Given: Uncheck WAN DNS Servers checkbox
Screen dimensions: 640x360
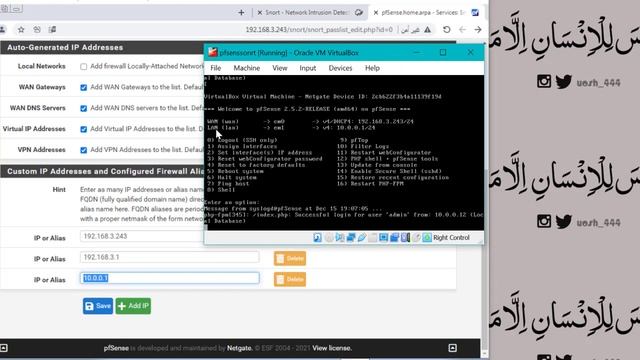Looking at the screenshot, I should tap(84, 108).
